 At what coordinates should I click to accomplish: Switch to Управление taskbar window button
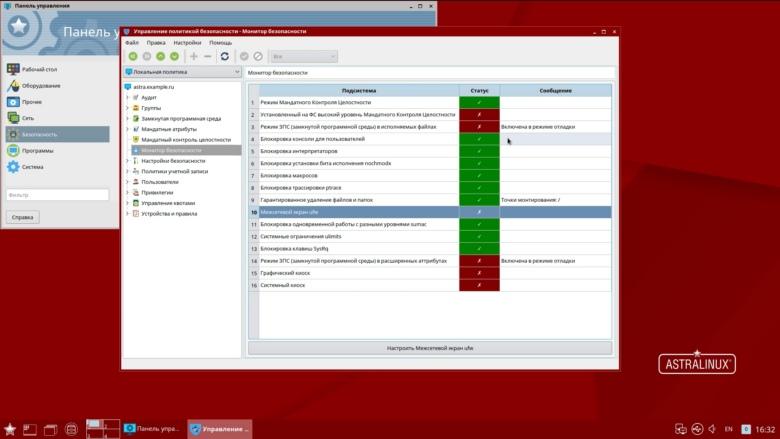[x=219, y=429]
